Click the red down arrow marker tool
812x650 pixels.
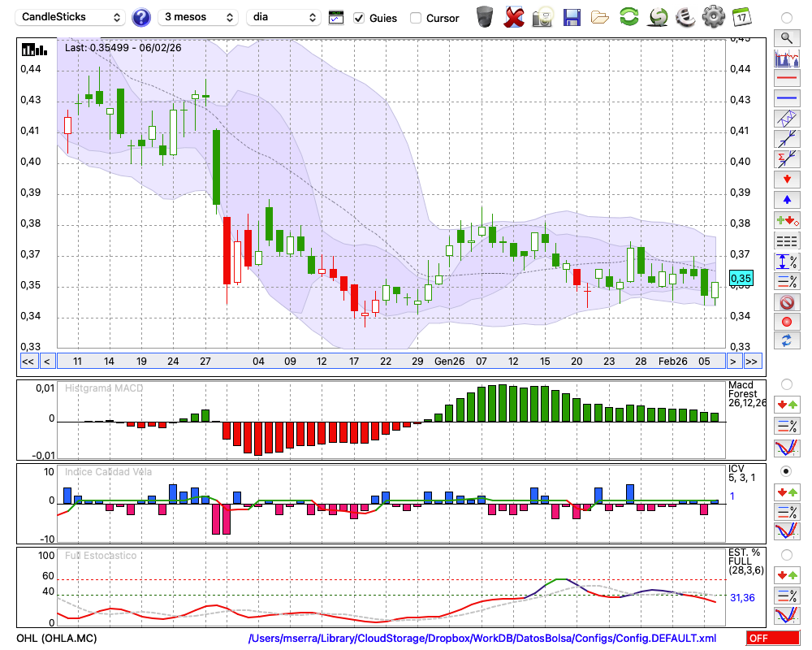click(786, 179)
